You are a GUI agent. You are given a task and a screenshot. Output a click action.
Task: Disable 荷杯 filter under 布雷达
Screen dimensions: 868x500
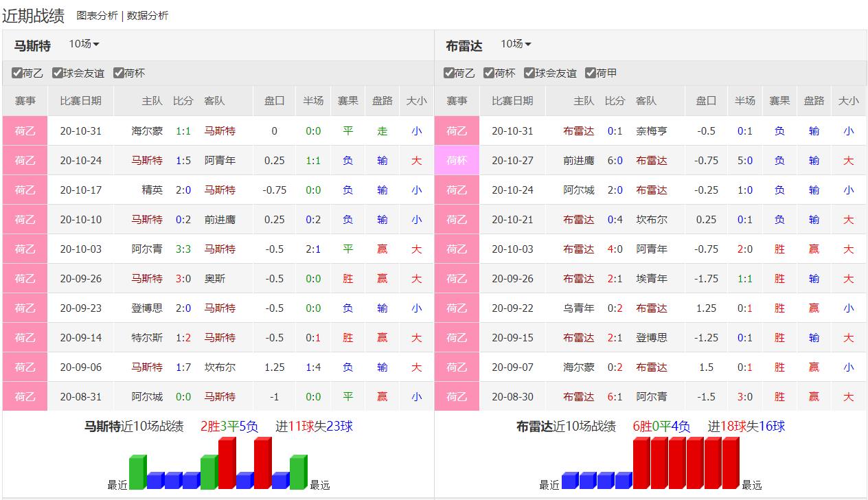click(489, 73)
